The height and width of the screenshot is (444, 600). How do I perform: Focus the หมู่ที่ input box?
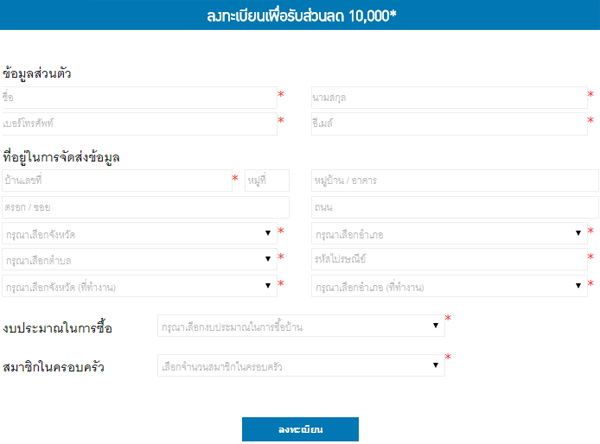click(266, 181)
